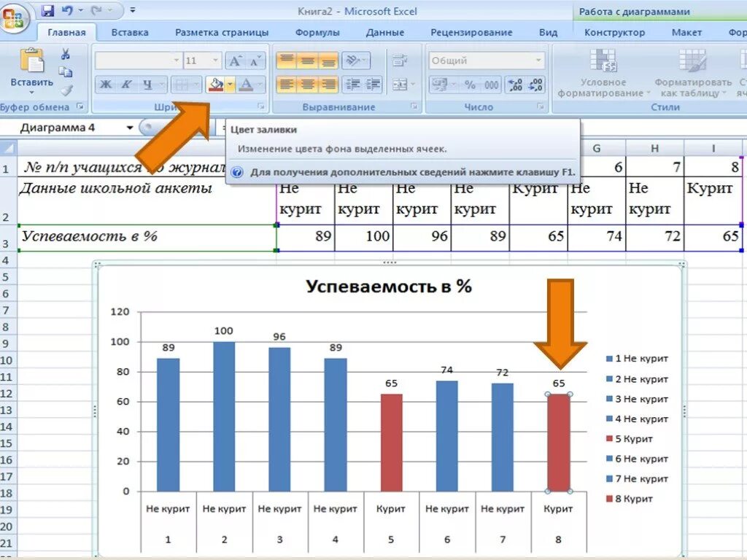747x560 pixels.
Task: Toggle top vertical alignment
Action: click(x=286, y=61)
